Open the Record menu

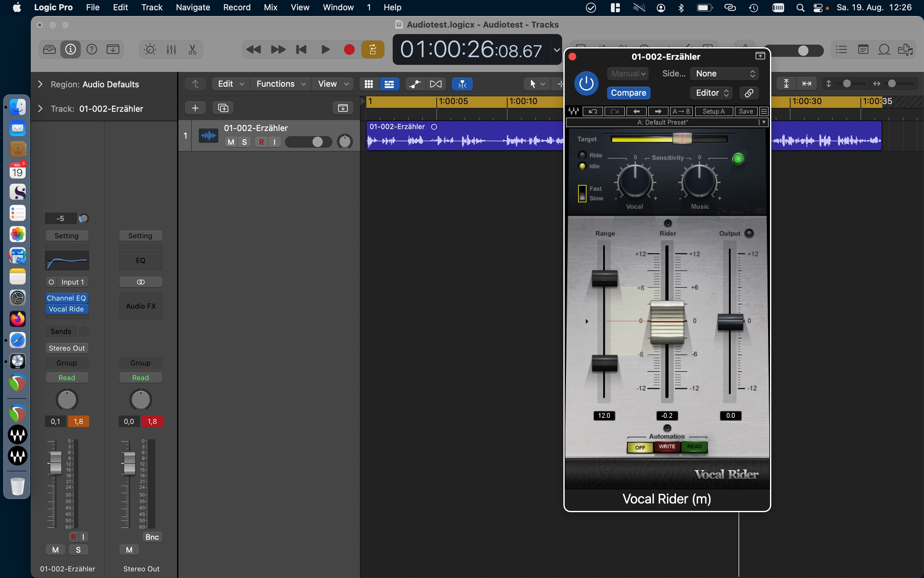click(237, 7)
